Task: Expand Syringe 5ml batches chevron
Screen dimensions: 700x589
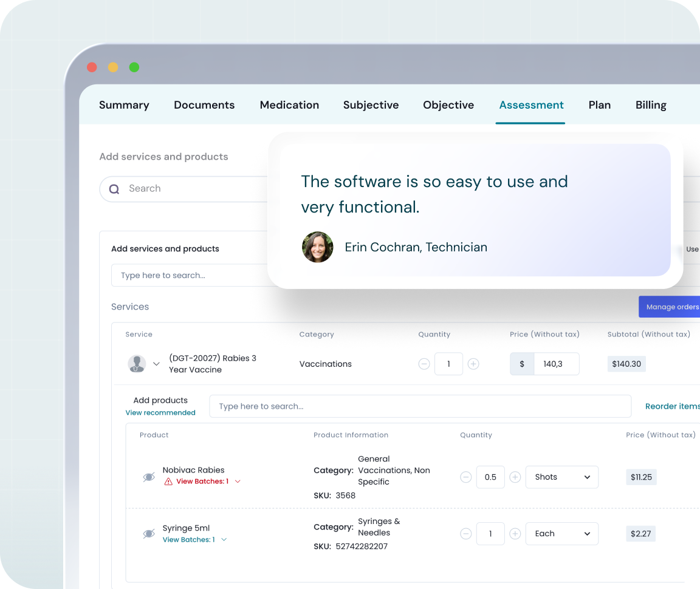Action: 224,540
